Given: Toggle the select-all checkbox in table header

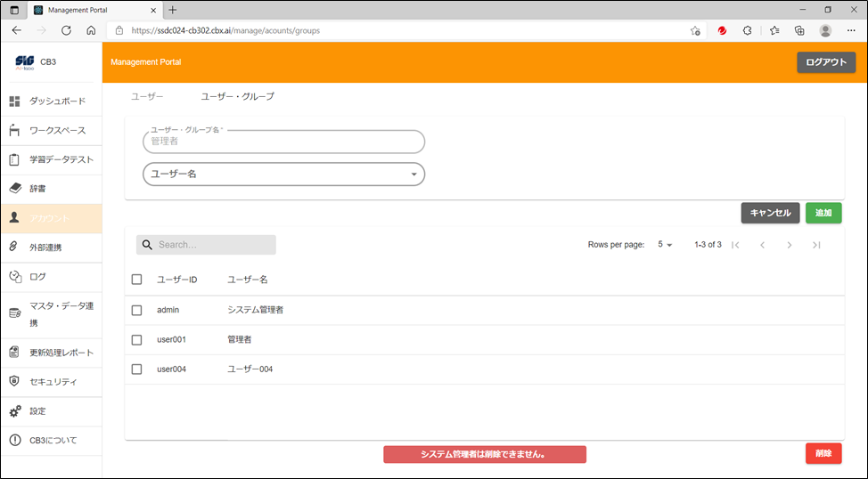Looking at the screenshot, I should click(x=136, y=280).
